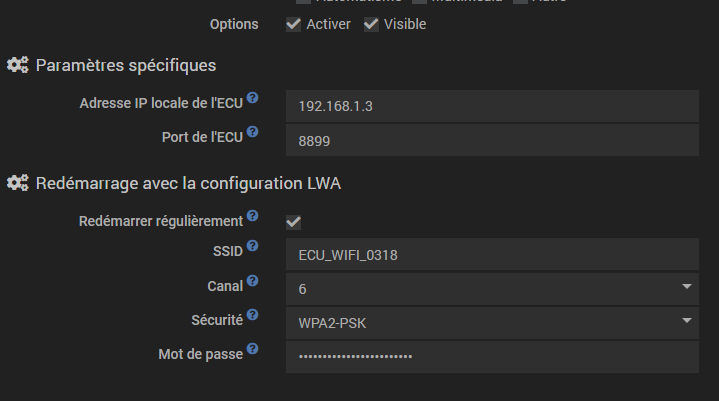This screenshot has height=401, width=719.
Task: Click the Adresse IP locale input field
Action: click(x=490, y=107)
